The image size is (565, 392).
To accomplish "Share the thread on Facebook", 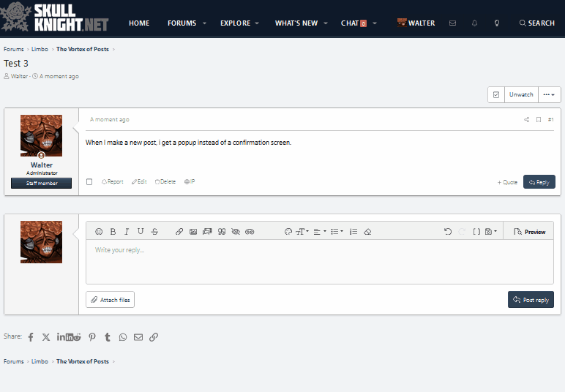I will click(31, 337).
